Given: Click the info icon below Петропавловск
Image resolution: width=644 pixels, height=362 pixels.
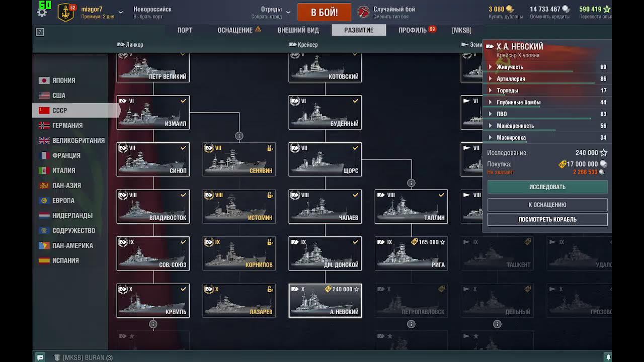Looking at the screenshot, I should tap(411, 324).
